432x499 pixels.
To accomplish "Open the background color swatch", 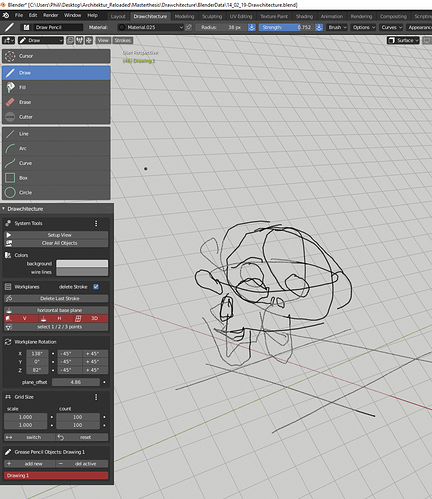I will [82, 264].
